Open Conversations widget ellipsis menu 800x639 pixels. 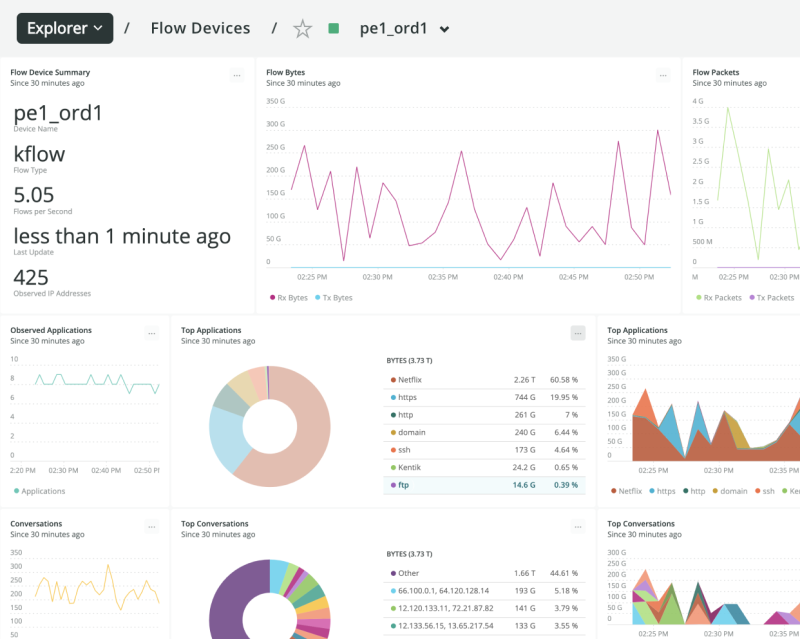click(152, 526)
